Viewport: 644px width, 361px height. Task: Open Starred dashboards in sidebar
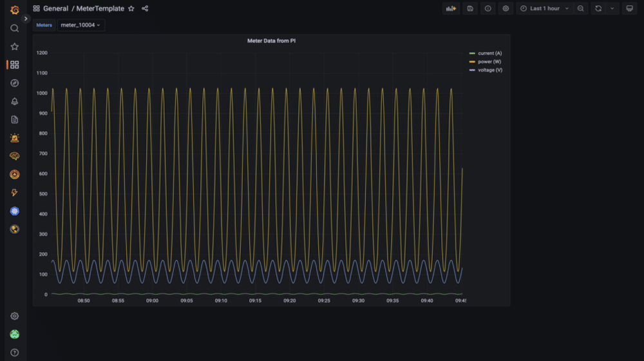(14, 46)
